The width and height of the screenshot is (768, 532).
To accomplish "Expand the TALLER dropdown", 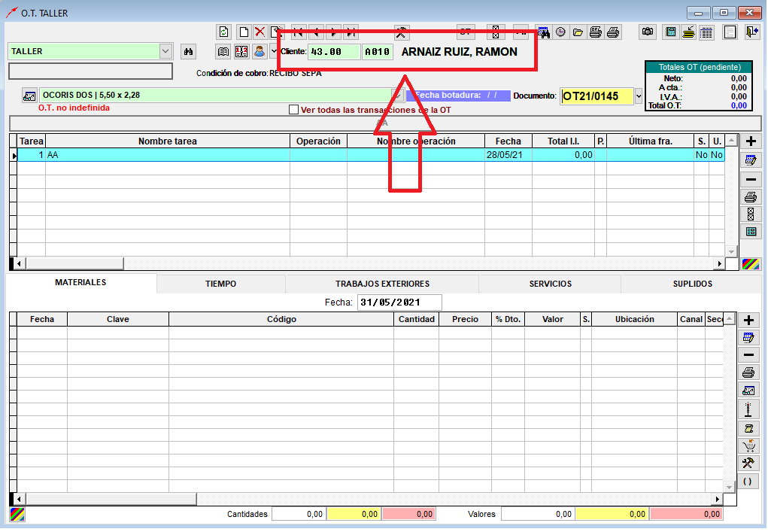I will (x=165, y=51).
